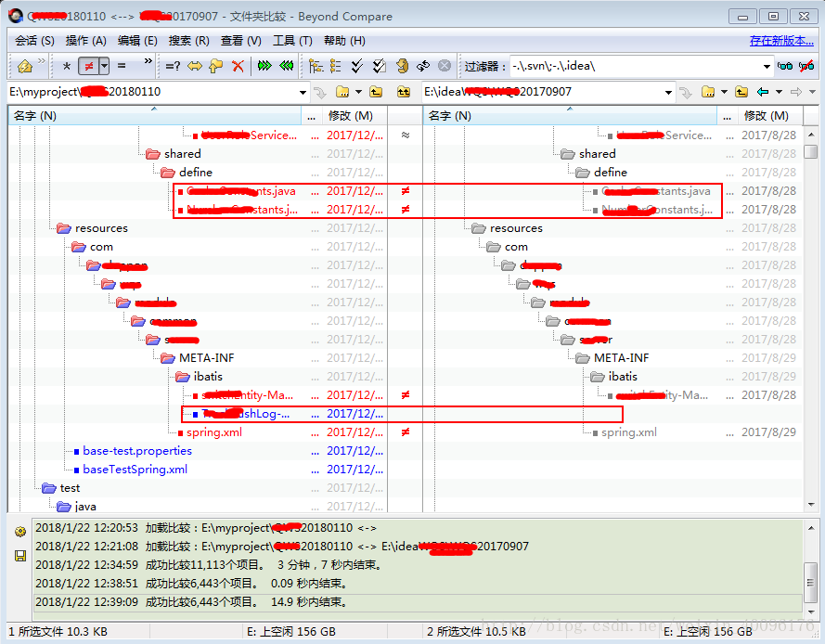Click the select all files icon
The height and width of the screenshot is (644, 825).
click(x=379, y=66)
